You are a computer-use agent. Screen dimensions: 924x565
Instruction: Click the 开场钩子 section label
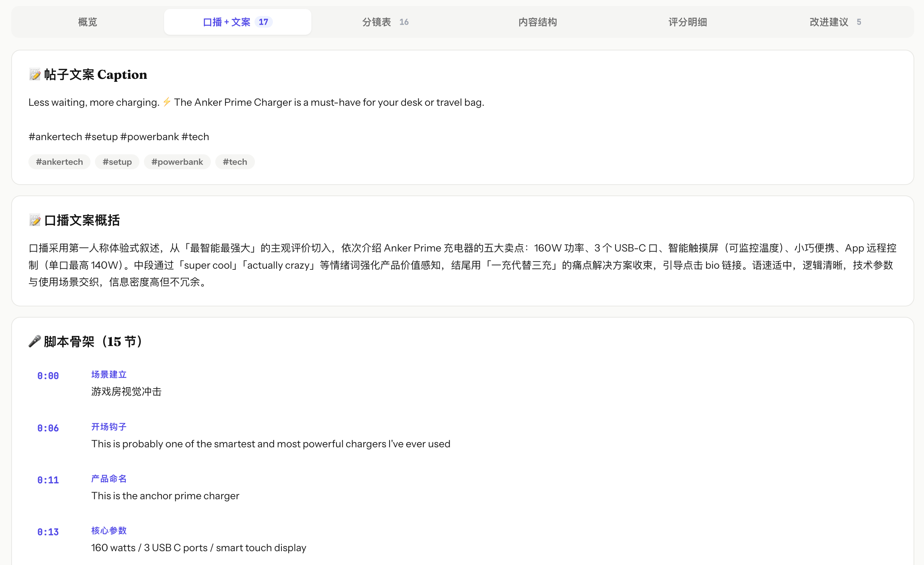[109, 427]
